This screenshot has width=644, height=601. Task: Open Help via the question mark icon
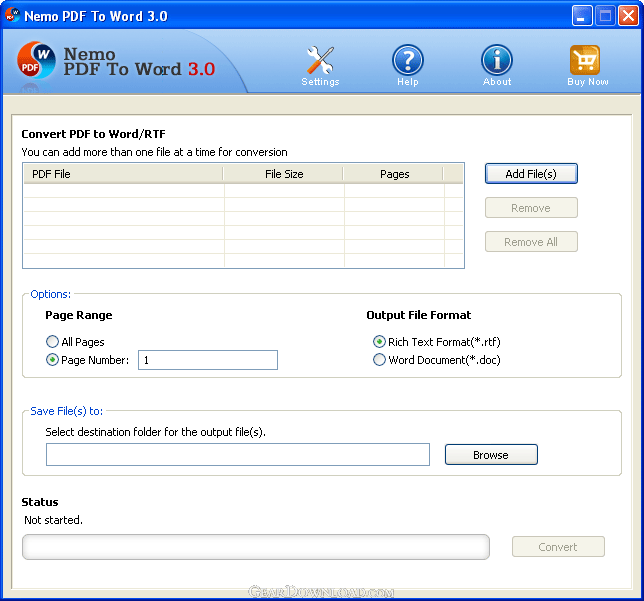click(x=407, y=60)
